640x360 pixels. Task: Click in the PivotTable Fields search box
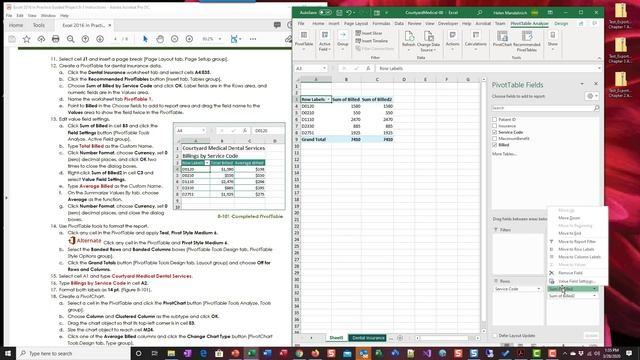[x=542, y=108]
